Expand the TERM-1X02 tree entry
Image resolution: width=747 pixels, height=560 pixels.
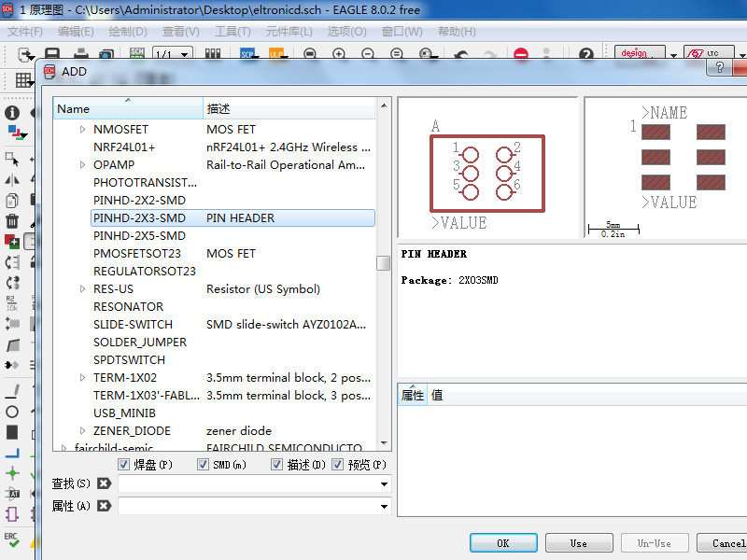tap(82, 377)
